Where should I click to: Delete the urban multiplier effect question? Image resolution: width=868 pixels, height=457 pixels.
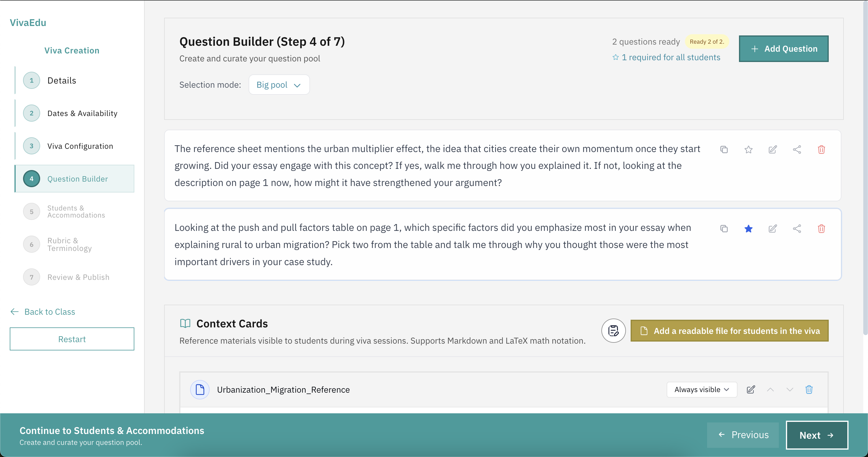pos(821,149)
